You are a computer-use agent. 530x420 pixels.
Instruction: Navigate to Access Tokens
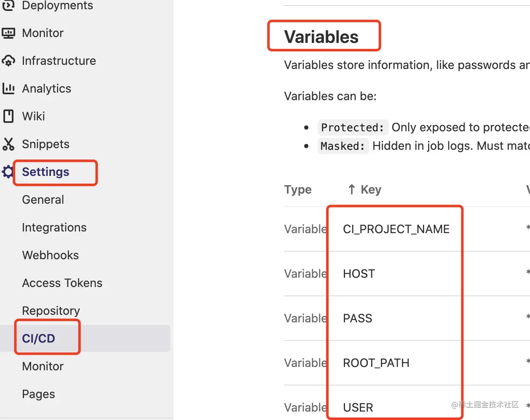(62, 283)
